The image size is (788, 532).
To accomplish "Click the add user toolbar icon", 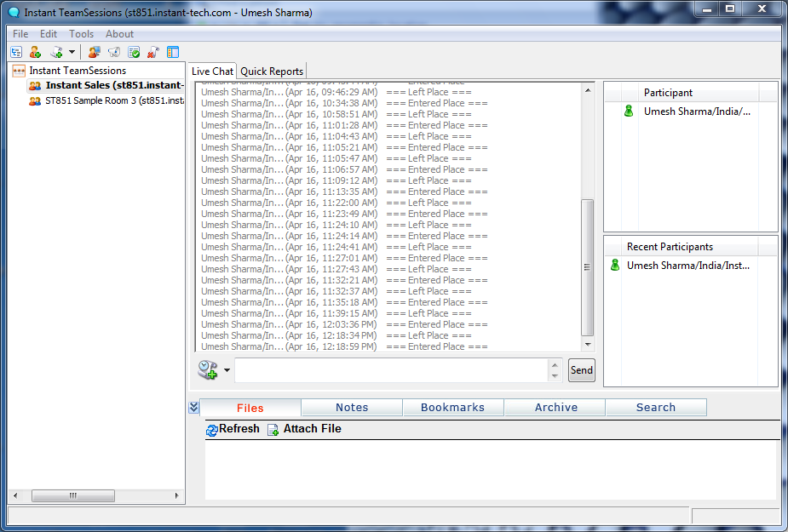I will click(35, 52).
